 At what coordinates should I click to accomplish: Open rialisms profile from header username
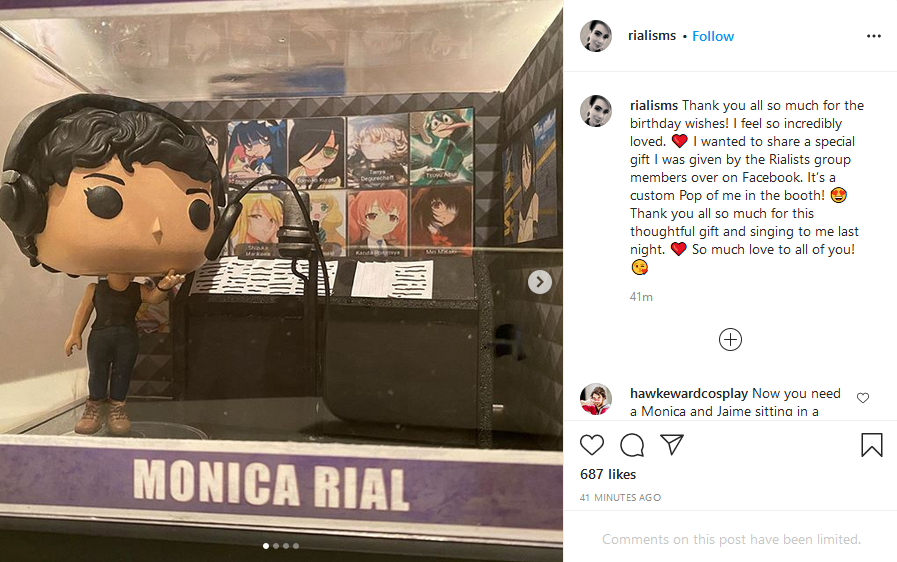click(652, 35)
